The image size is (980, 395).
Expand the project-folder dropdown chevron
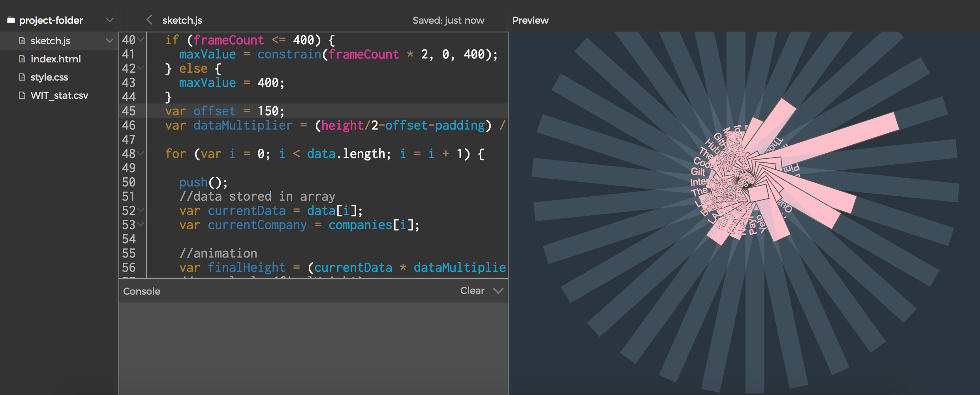tap(110, 20)
